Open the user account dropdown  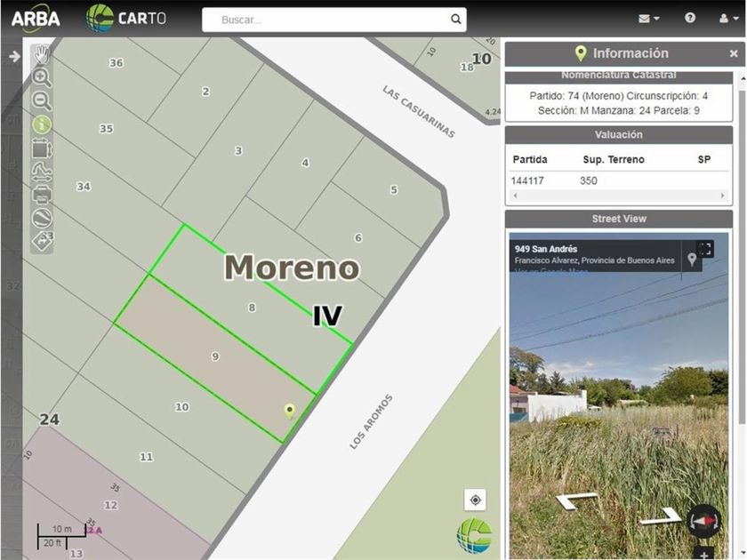(729, 19)
